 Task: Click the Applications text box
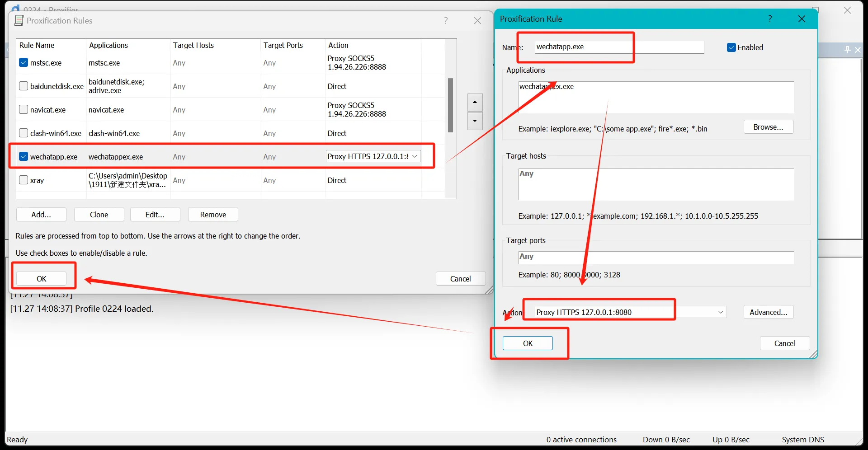[656, 97]
